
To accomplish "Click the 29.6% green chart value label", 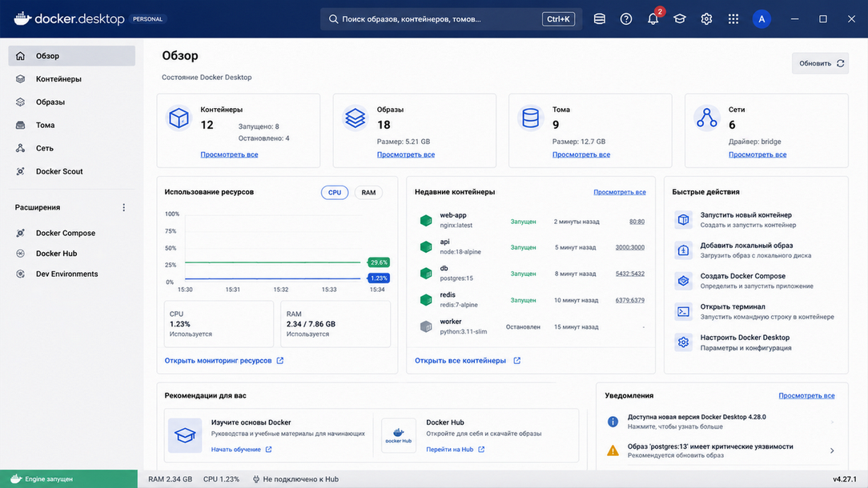I will (379, 262).
